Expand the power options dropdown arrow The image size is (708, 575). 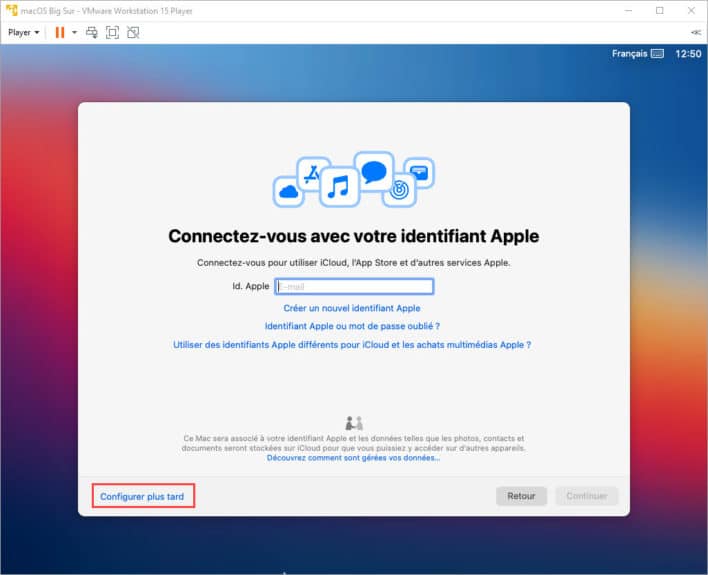coord(75,33)
